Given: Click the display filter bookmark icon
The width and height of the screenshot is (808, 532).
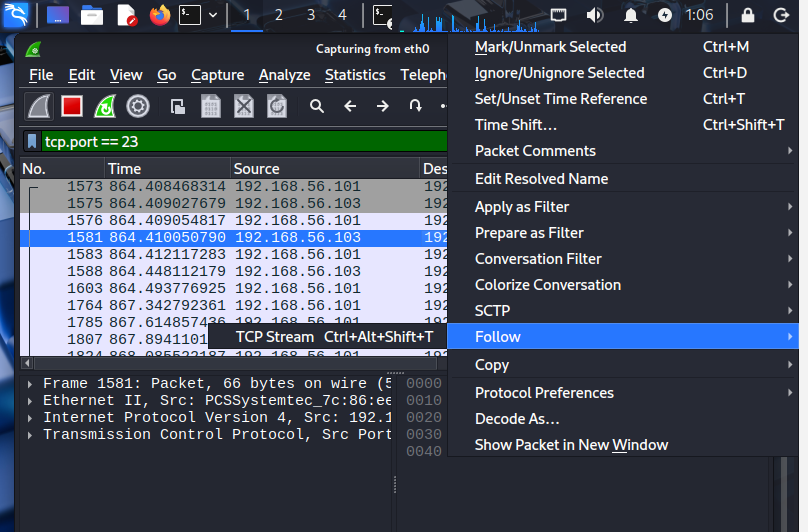Looking at the screenshot, I should click(x=32, y=141).
